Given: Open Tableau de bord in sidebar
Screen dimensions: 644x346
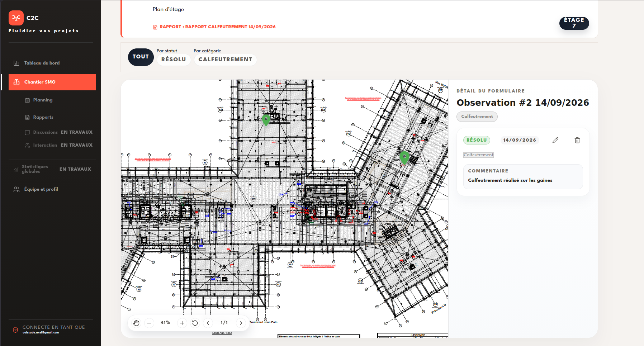Looking at the screenshot, I should tap(52, 63).
